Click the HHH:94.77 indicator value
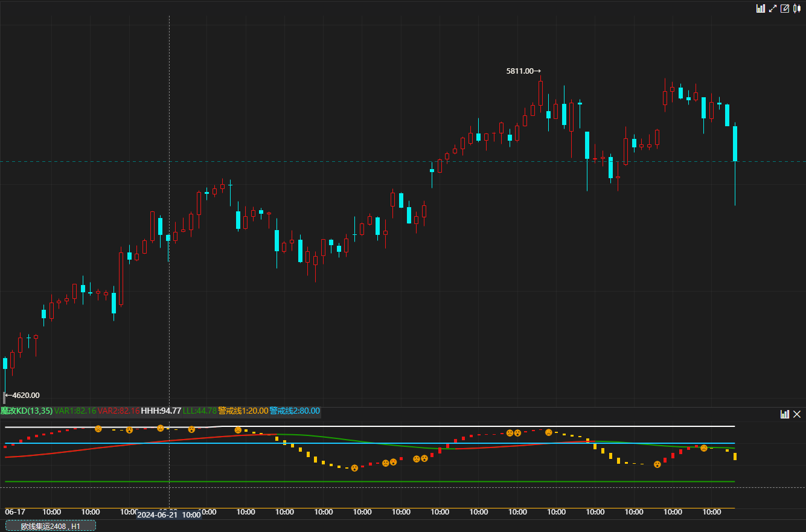This screenshot has width=806, height=532. pos(161,411)
